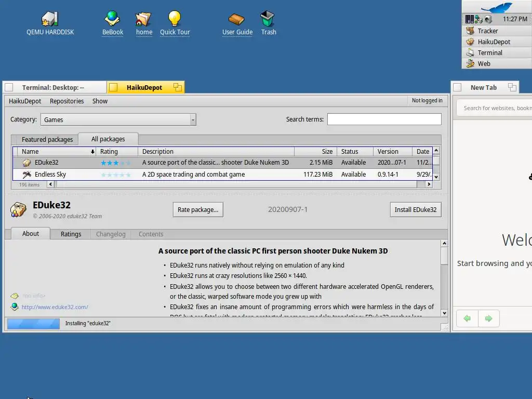Click package list horizontal scroll right arrow
Image resolution: width=532 pixels, height=399 pixels.
point(429,184)
